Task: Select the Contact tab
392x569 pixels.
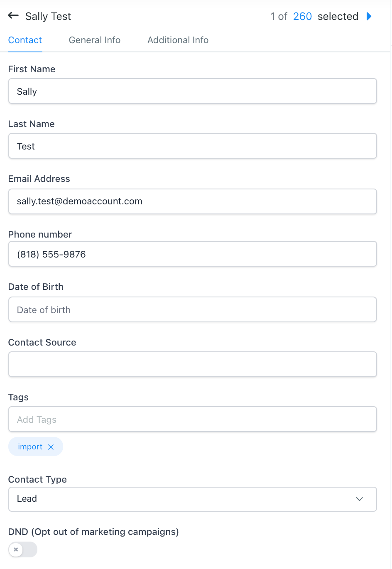Action: coord(25,40)
